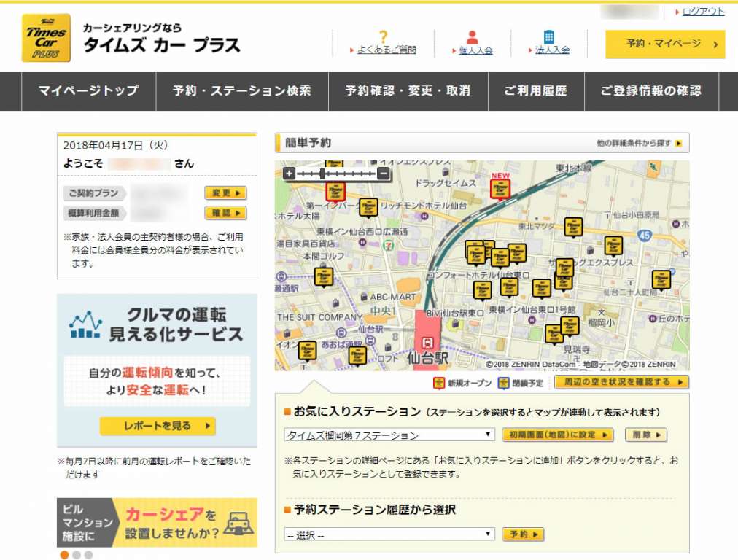The height and width of the screenshot is (560, 738).
Task: Select the first orange carousel dot
Action: [64, 555]
